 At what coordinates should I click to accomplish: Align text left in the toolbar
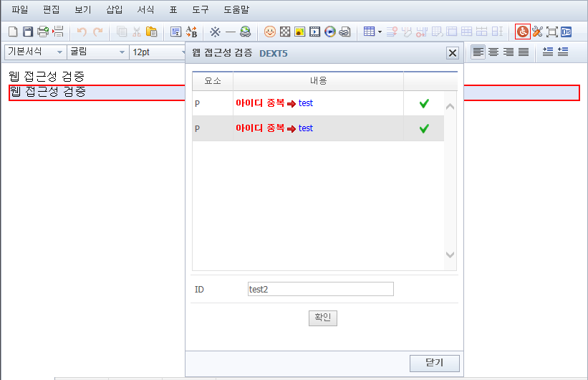pos(478,52)
